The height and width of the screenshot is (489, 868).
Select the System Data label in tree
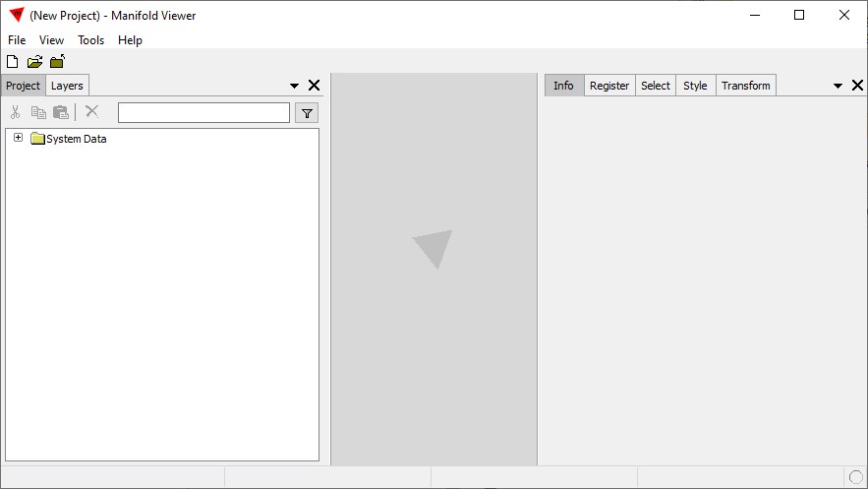77,139
